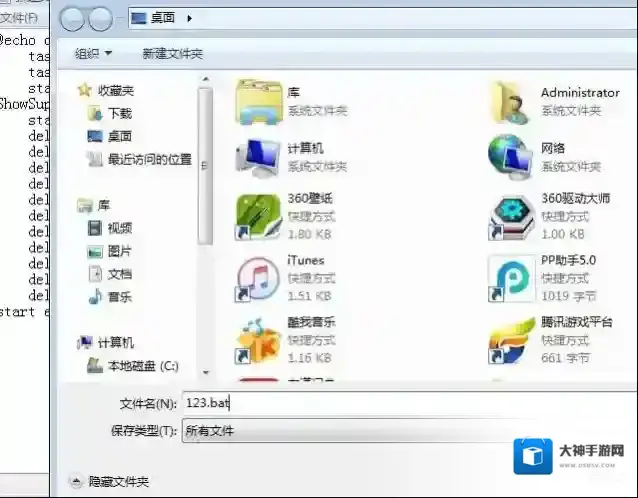Click the 酷我音乐 name label
638x498 pixels.
311,322
